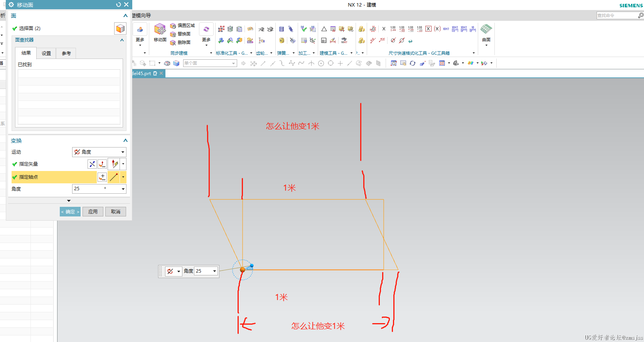The height and width of the screenshot is (342, 644).
Task: Click the purple arrows 更多 icon in 同步建模
Action: 206,29
